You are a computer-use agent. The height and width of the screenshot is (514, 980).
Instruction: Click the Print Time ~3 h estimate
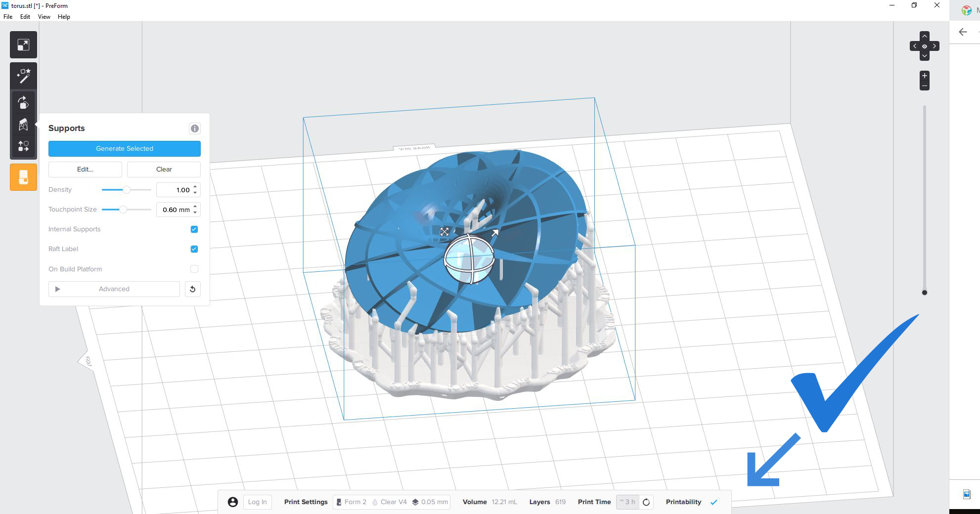(x=627, y=502)
